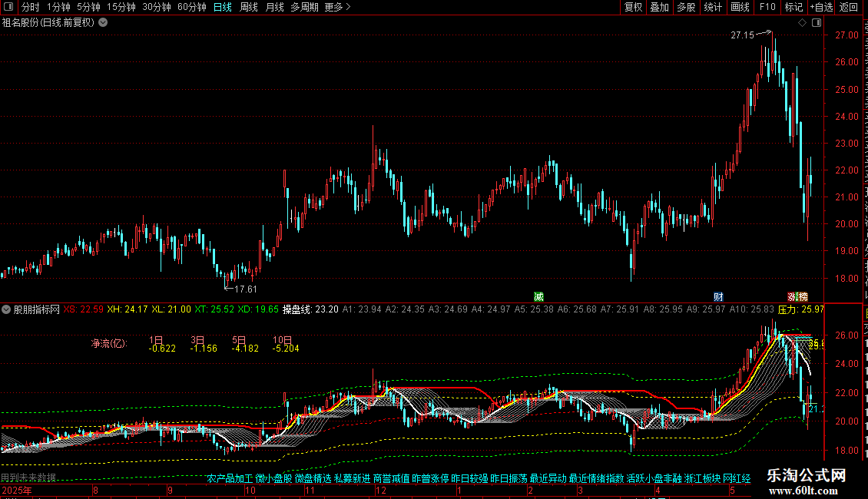Screen dimensions: 868x499
Task: Activate the 画线 drawing tool
Action: [x=740, y=7]
